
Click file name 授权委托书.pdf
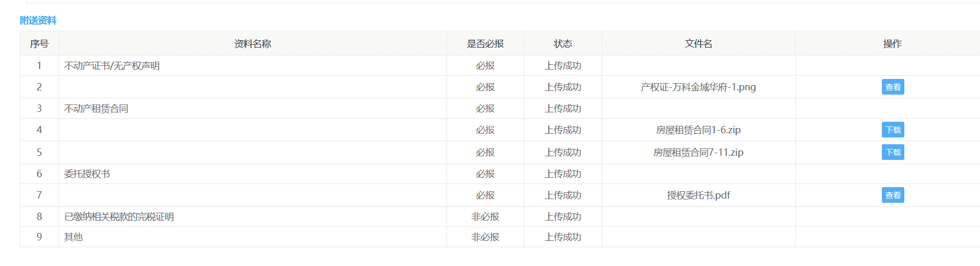pyautogui.click(x=698, y=195)
